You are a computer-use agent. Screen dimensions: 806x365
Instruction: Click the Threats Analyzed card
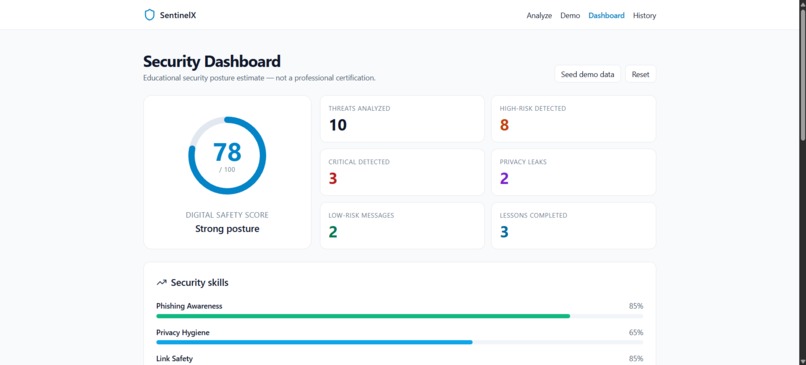coord(402,119)
